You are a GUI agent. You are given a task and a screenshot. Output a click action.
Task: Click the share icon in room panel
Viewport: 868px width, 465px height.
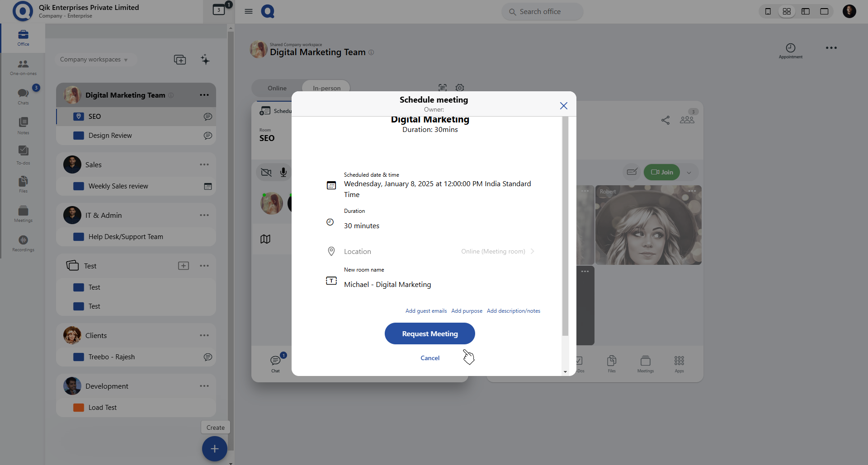pyautogui.click(x=665, y=120)
